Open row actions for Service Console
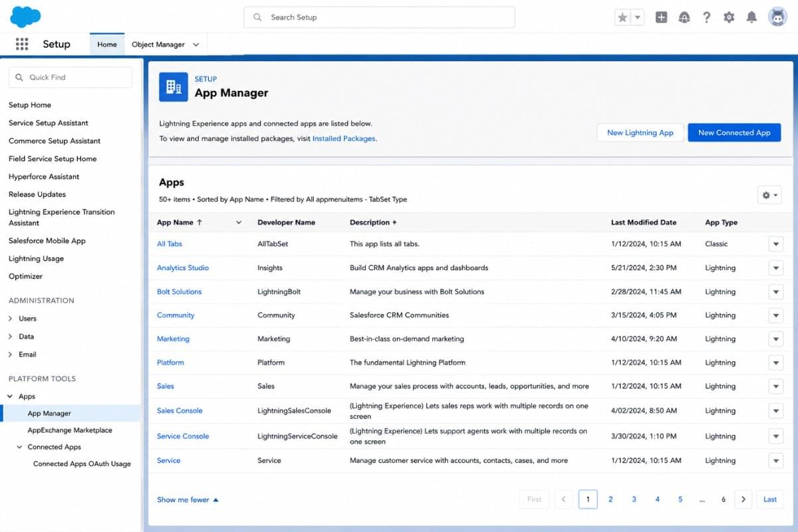The image size is (798, 532). pyautogui.click(x=775, y=436)
